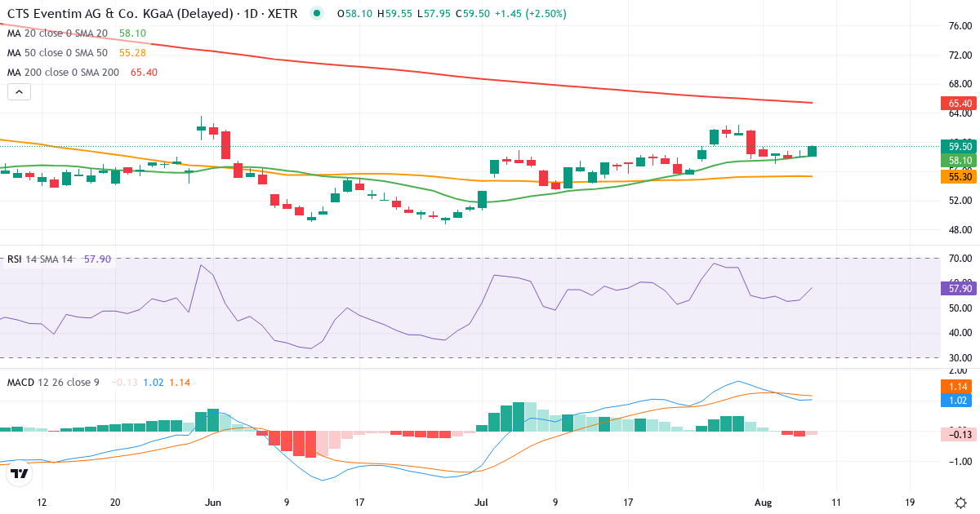Click the 68.00 price axis label
The width and height of the screenshot is (980, 514).
pyautogui.click(x=960, y=84)
